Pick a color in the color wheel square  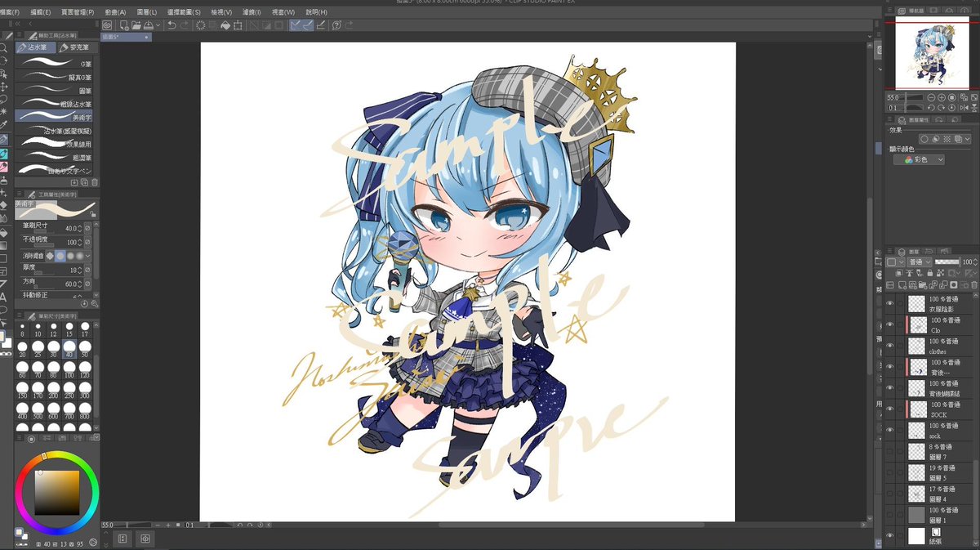[x=57, y=493]
